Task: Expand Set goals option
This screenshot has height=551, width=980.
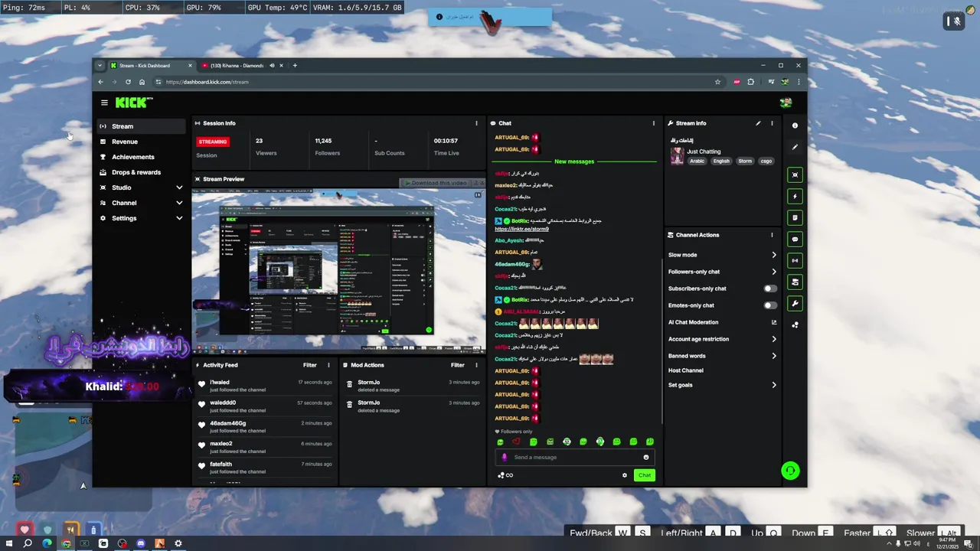Action: (x=722, y=385)
